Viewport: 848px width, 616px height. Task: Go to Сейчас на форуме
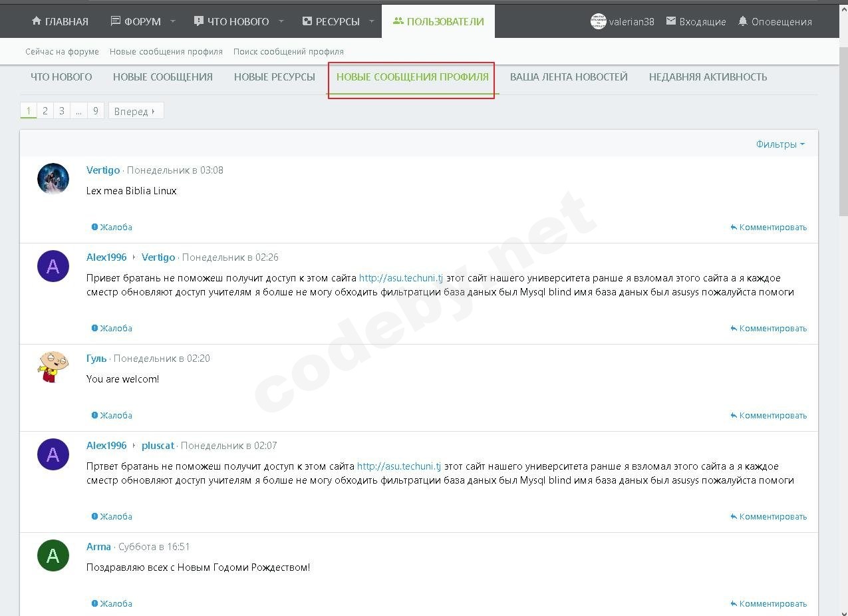(x=62, y=51)
